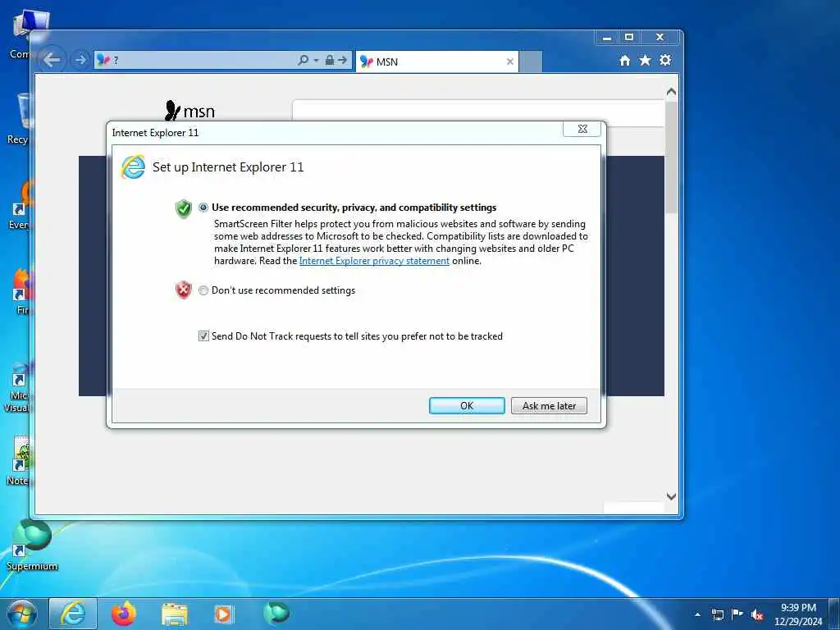The width and height of the screenshot is (840, 630).
Task: Maximize the Internet Explorer window
Action: pos(629,38)
